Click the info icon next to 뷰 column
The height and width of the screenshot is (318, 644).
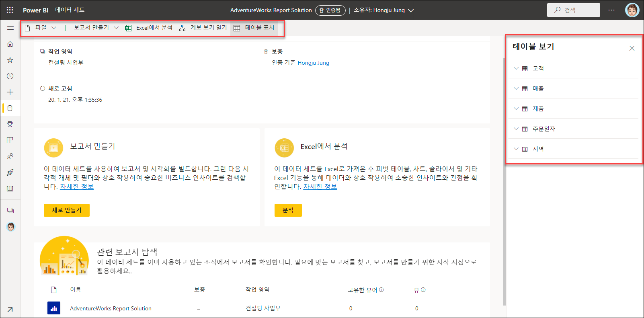tap(423, 289)
